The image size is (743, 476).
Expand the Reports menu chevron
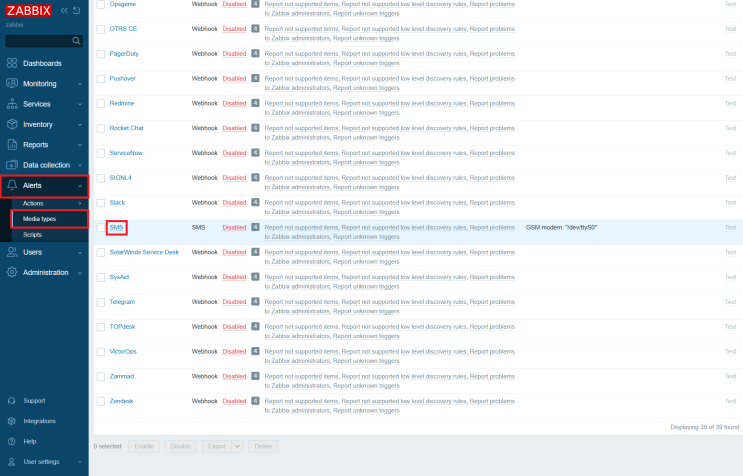80,145
